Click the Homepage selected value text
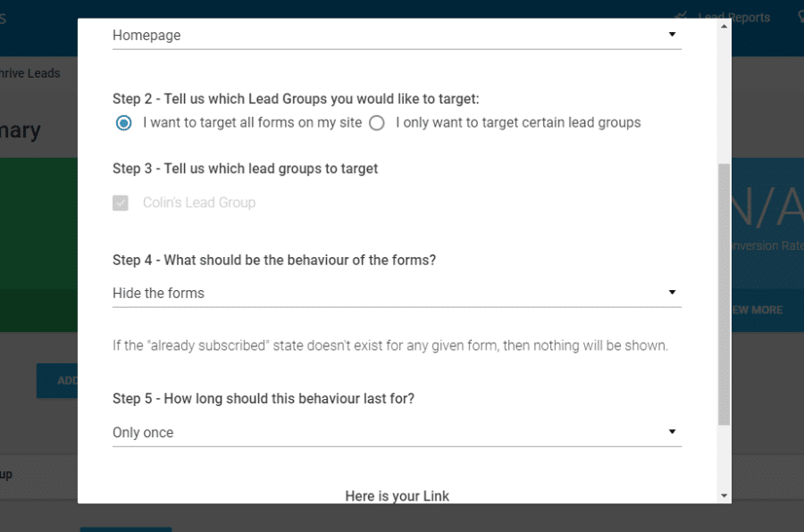804x532 pixels. [x=147, y=36]
